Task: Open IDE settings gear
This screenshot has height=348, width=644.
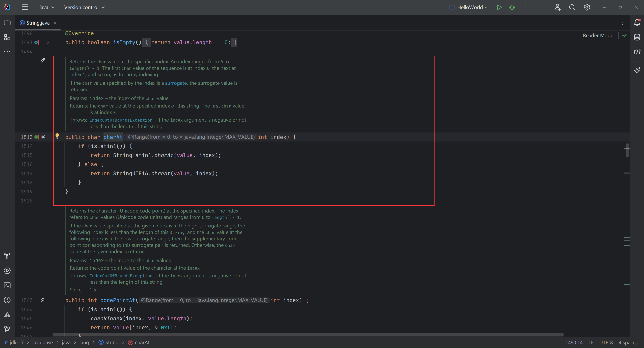Action: coord(587,7)
